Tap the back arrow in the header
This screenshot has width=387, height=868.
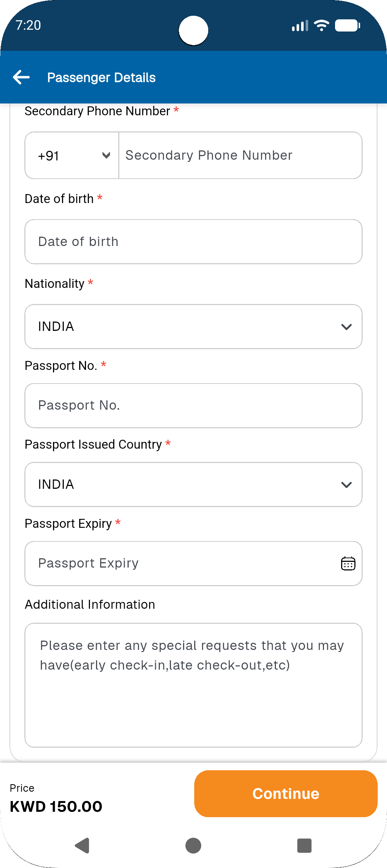(21, 77)
